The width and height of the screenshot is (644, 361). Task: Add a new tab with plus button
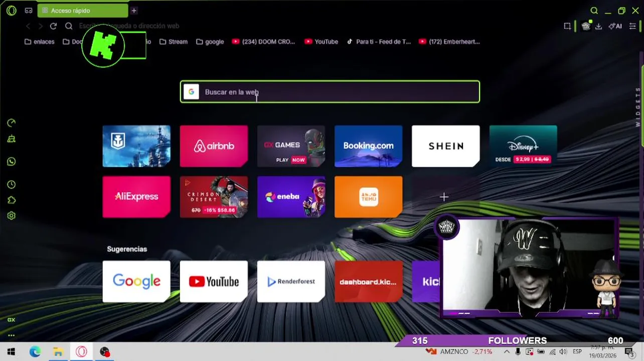134,11
